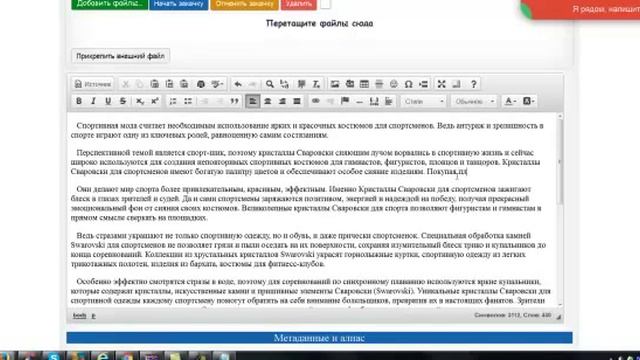The image size is (640, 360).
Task: Click the green Добавить файлы button
Action: 109,4
